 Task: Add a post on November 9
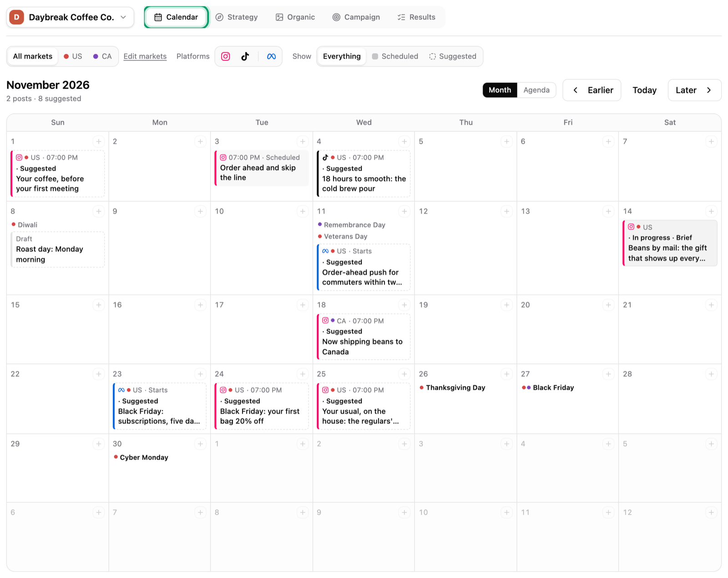200,211
